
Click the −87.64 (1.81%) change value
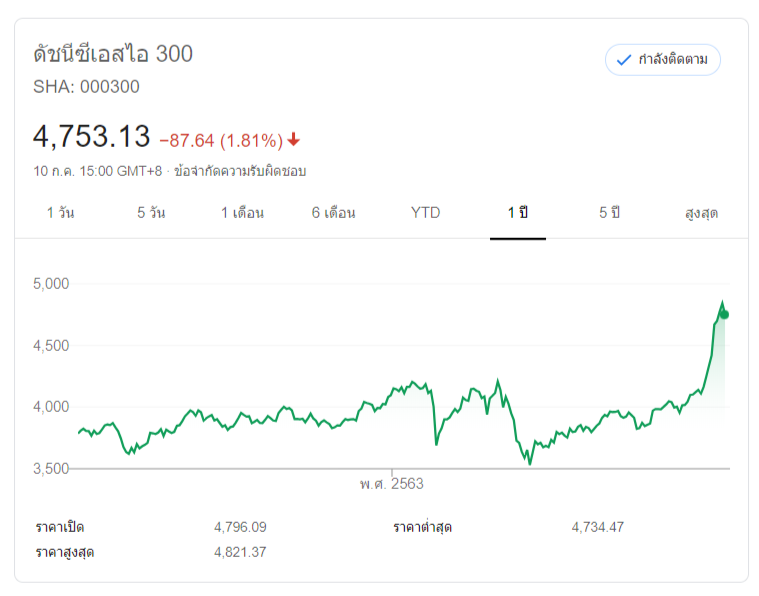click(221, 139)
